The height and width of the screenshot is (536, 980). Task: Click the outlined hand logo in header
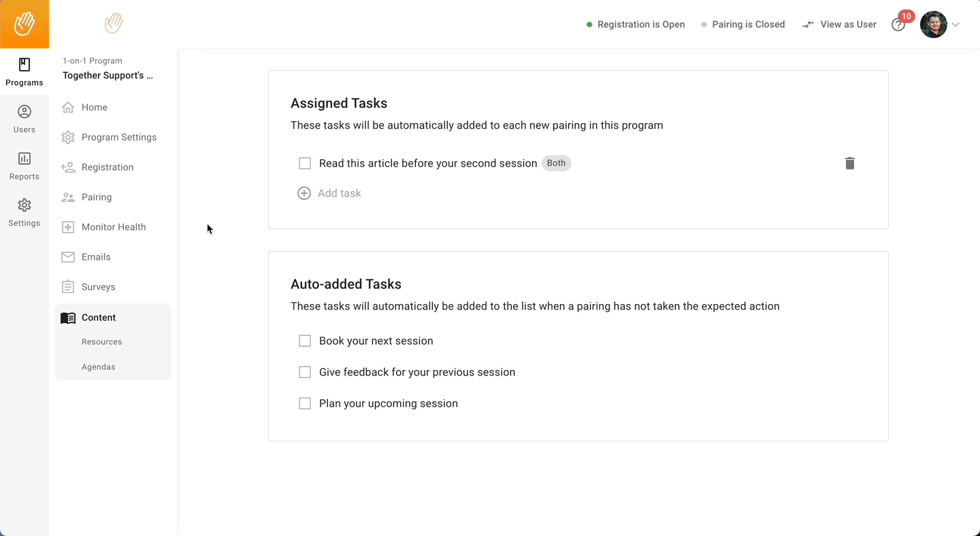coord(114,23)
